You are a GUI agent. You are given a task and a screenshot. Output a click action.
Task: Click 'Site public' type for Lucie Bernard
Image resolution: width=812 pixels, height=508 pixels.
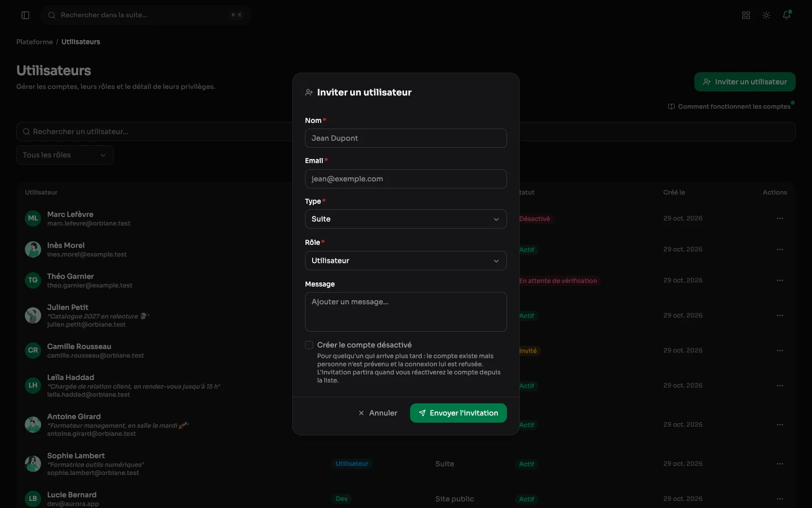(455, 499)
